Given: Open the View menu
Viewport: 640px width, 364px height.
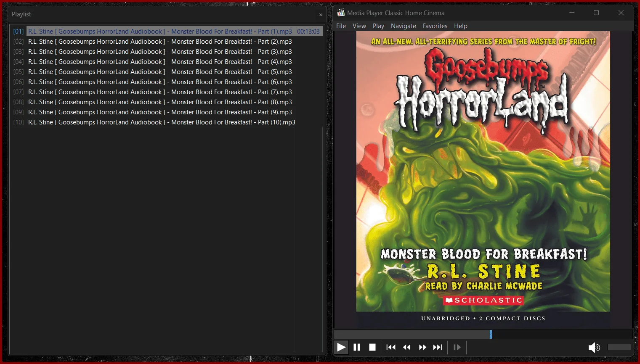Looking at the screenshot, I should coord(359,26).
